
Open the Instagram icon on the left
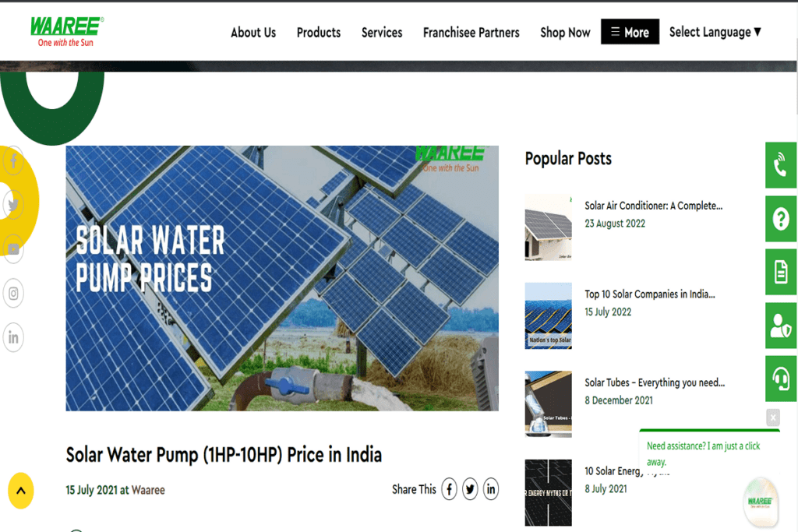pyautogui.click(x=13, y=293)
